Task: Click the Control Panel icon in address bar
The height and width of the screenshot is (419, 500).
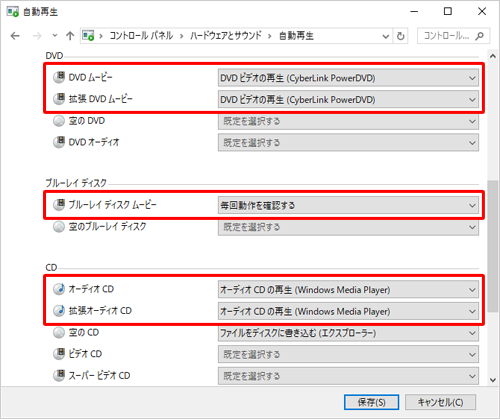Action: pos(88,35)
